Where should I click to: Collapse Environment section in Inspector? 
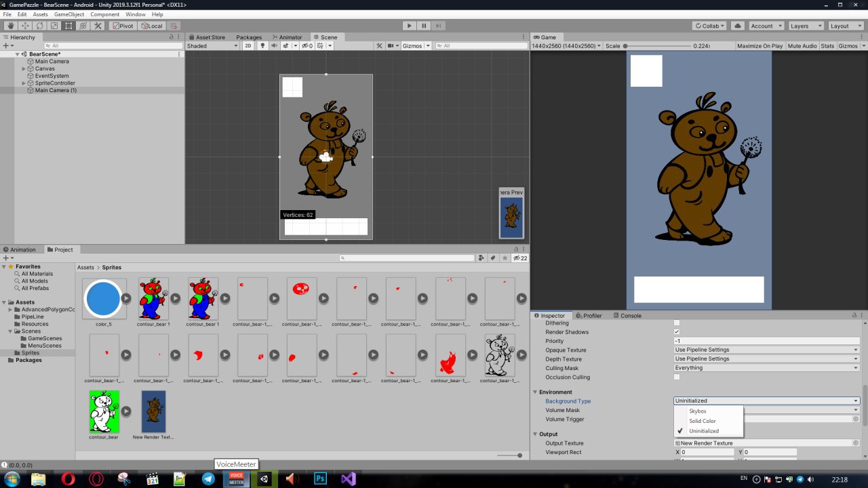pyautogui.click(x=535, y=392)
